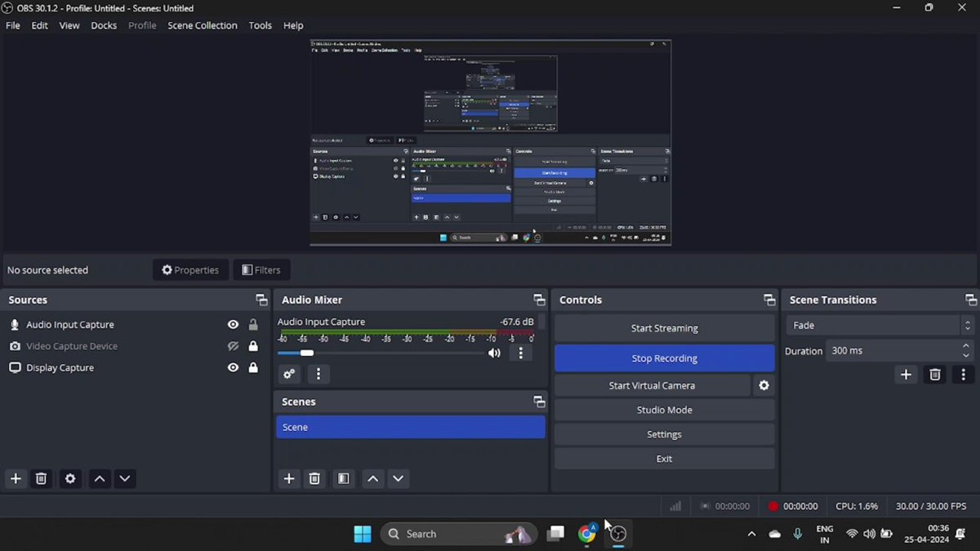Show hidden system tray icons chevron
Viewport: 980px width, 551px height.
tap(751, 534)
